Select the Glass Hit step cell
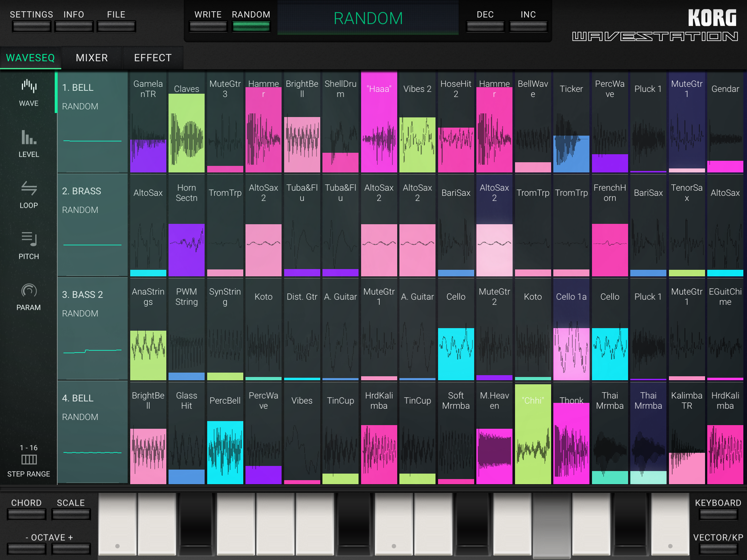The height and width of the screenshot is (560, 747). (186, 433)
